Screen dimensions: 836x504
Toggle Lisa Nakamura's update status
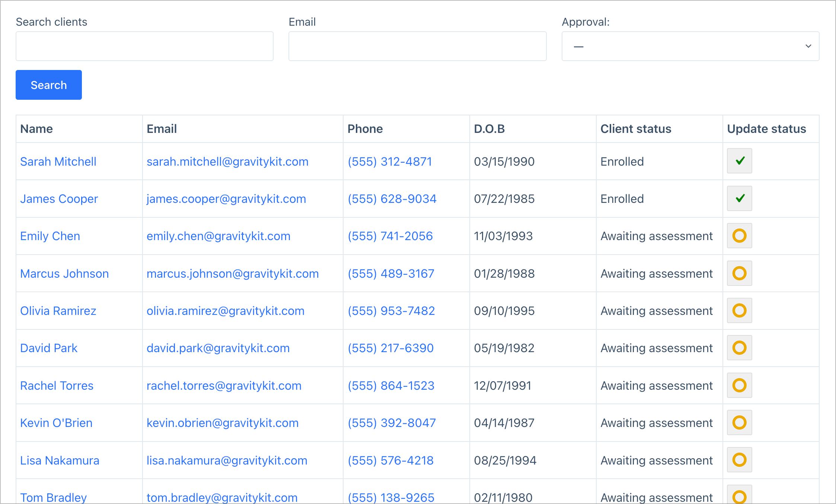pos(739,460)
